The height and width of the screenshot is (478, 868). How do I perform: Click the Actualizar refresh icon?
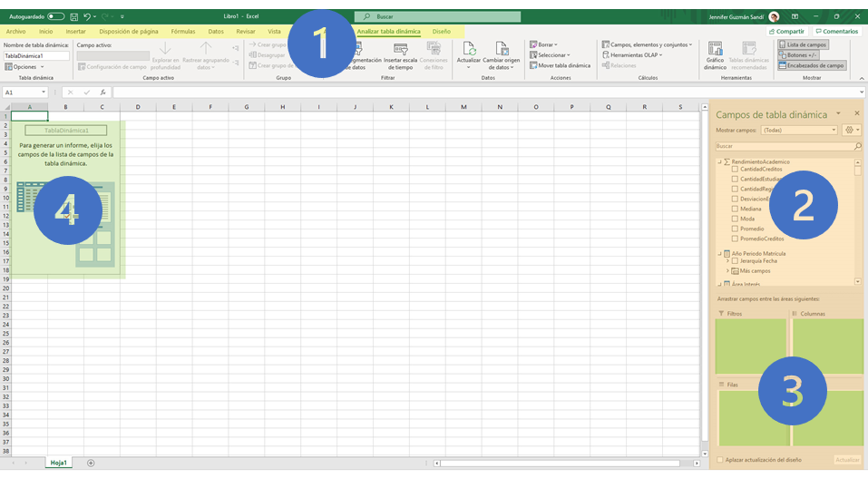point(469,50)
